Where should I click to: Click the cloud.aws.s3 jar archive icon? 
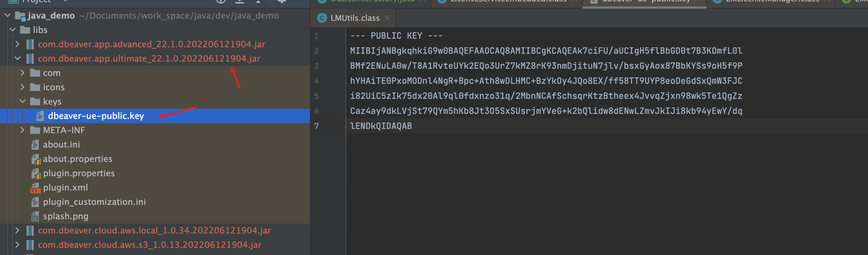pyautogui.click(x=30, y=245)
